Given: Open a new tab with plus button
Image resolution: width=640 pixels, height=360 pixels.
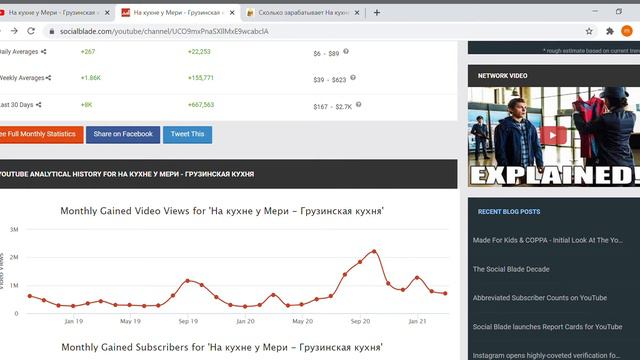Looking at the screenshot, I should click(377, 13).
